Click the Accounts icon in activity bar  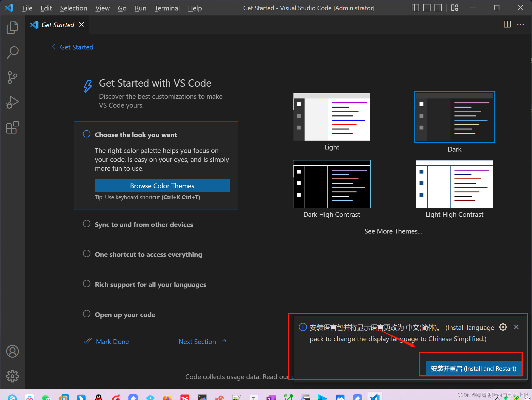click(12, 351)
